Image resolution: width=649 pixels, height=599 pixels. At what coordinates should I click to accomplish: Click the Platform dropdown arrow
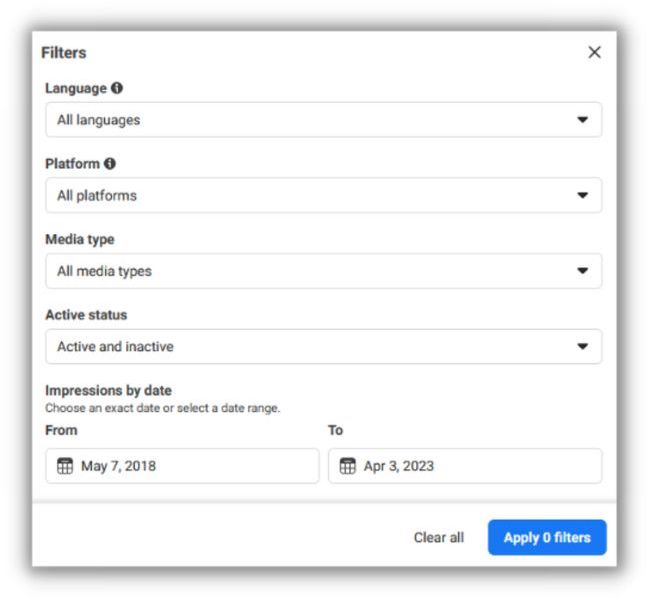(583, 195)
